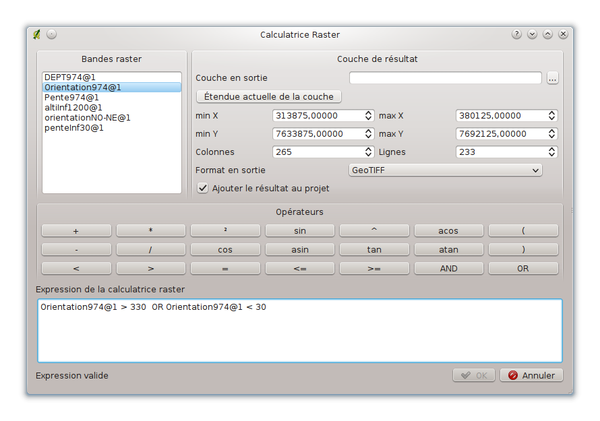Click the Annuler cancel button
This screenshot has height=421, width=600.
coord(531,376)
